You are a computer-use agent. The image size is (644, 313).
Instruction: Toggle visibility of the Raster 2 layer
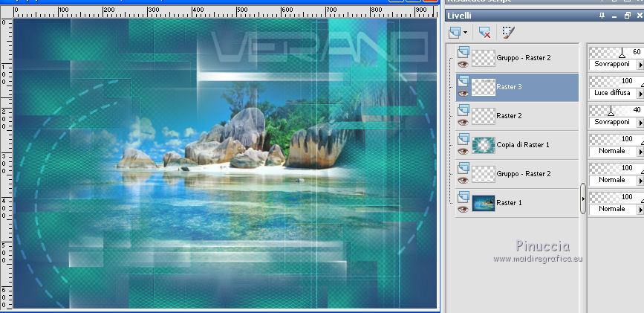464,122
